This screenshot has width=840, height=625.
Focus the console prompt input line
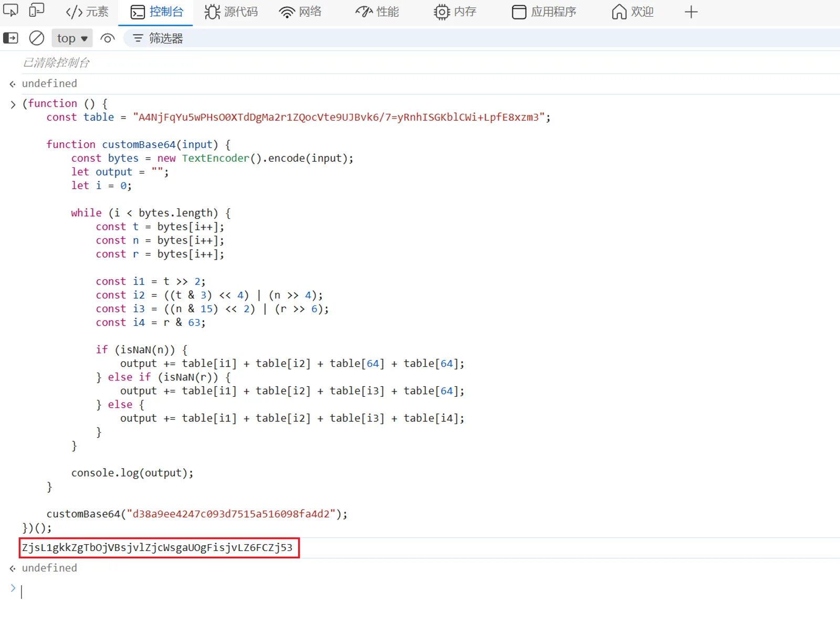[x=210, y=591]
